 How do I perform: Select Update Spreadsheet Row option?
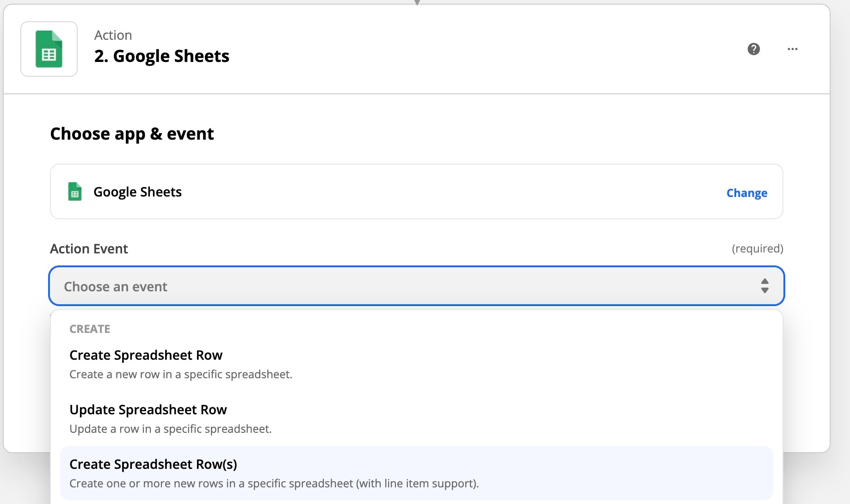[416, 418]
